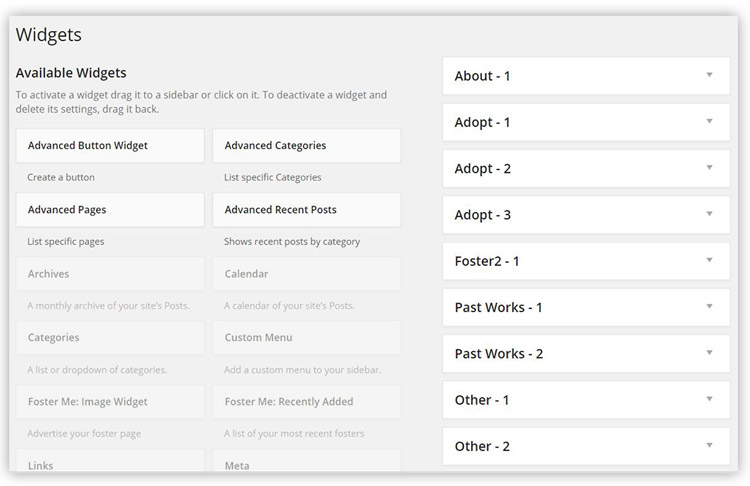Choose the Advanced Pages widget

[110, 210]
